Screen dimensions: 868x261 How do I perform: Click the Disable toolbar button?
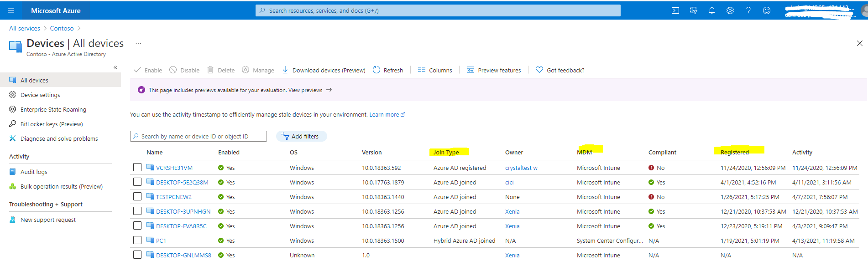click(x=184, y=70)
